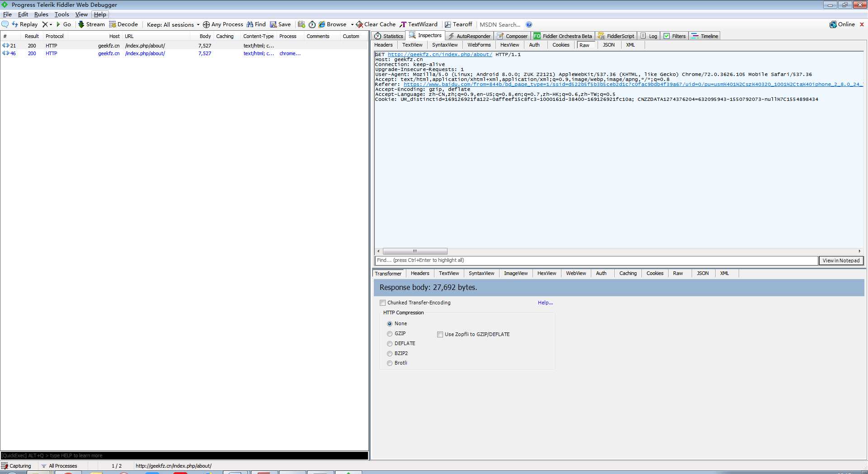Click Go to resume breakpoints

pyautogui.click(x=64, y=24)
